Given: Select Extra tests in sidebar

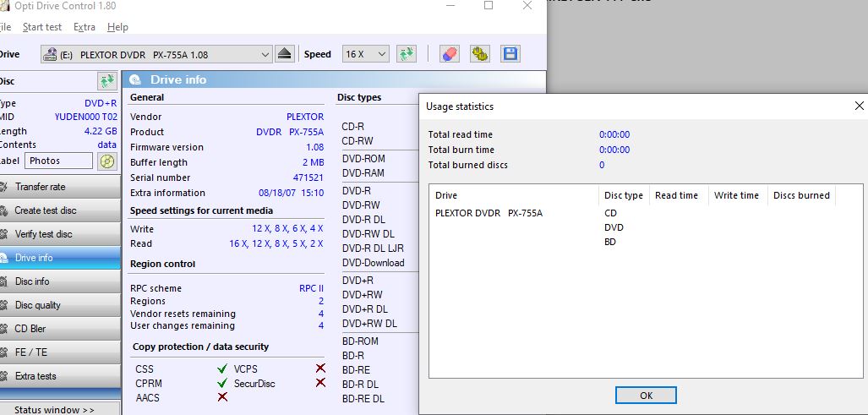Looking at the screenshot, I should (x=59, y=376).
